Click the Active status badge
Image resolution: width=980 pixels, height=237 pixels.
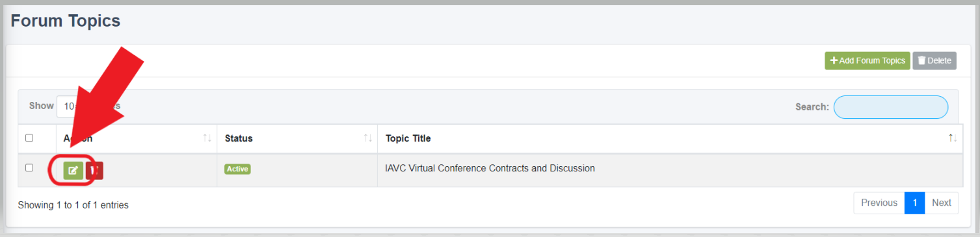[x=237, y=169]
